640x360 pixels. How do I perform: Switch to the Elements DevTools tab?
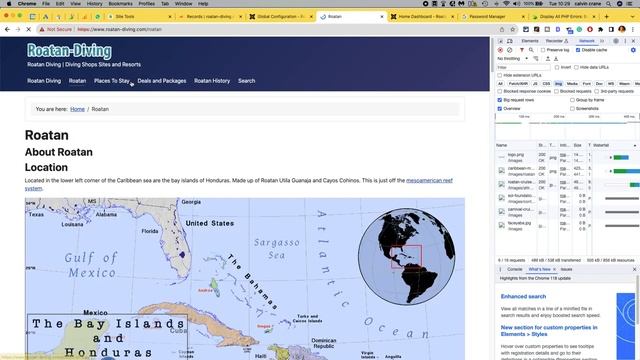(x=530, y=41)
